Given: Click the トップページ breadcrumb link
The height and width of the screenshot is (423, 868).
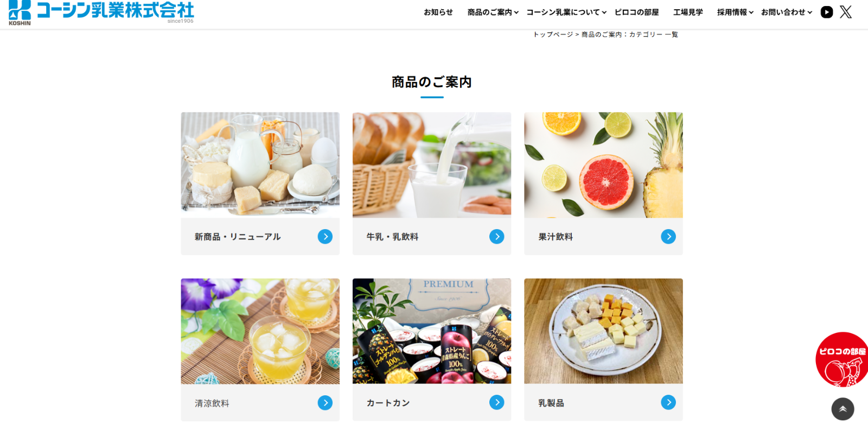Looking at the screenshot, I should coord(553,34).
